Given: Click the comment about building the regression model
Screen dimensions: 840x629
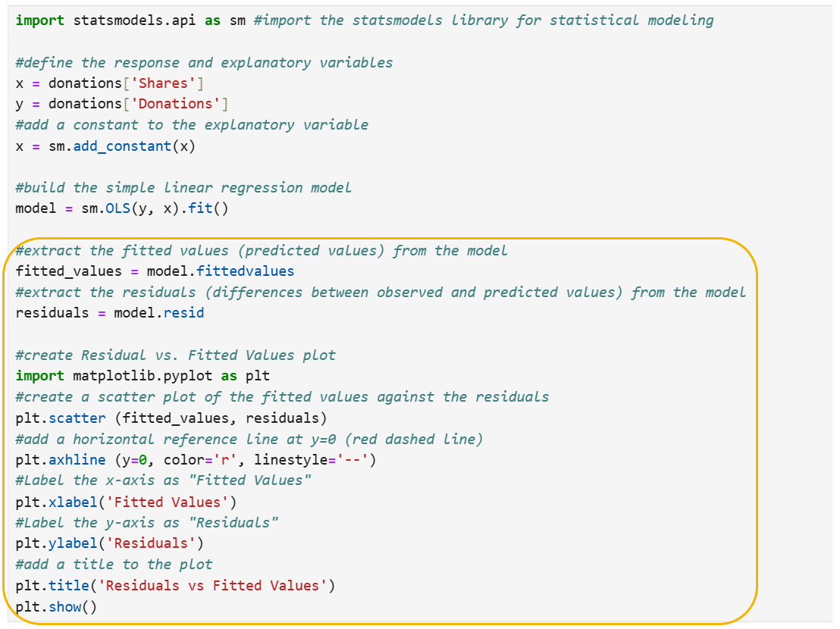Looking at the screenshot, I should (183, 187).
